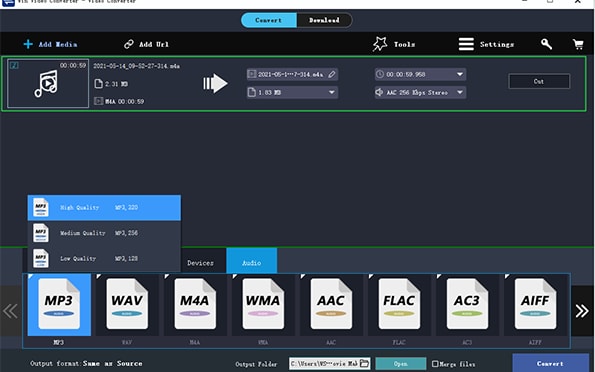Viewport: 595px width, 372px height.
Task: Select Medium Quality MP3 preset
Action: [104, 233]
